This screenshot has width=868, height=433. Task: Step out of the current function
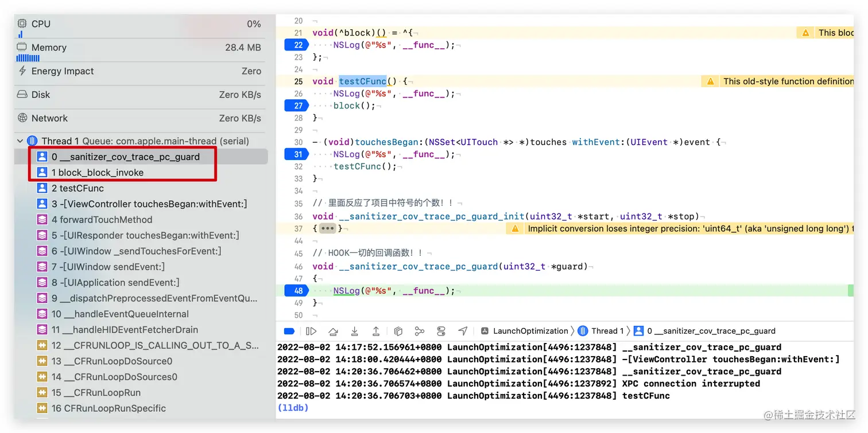tap(376, 331)
